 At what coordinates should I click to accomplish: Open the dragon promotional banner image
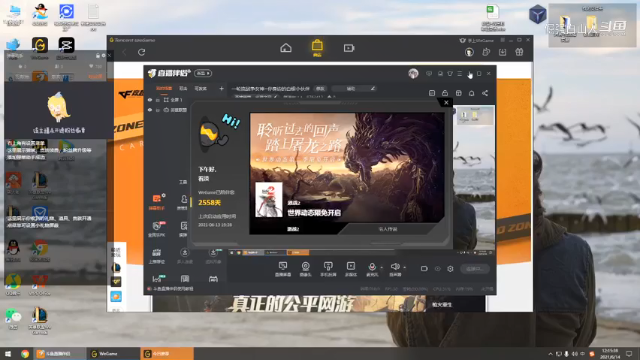(x=347, y=167)
